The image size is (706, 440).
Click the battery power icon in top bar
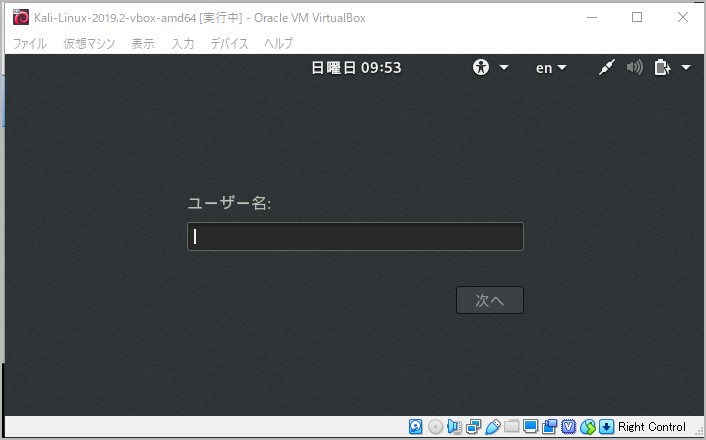coord(662,68)
